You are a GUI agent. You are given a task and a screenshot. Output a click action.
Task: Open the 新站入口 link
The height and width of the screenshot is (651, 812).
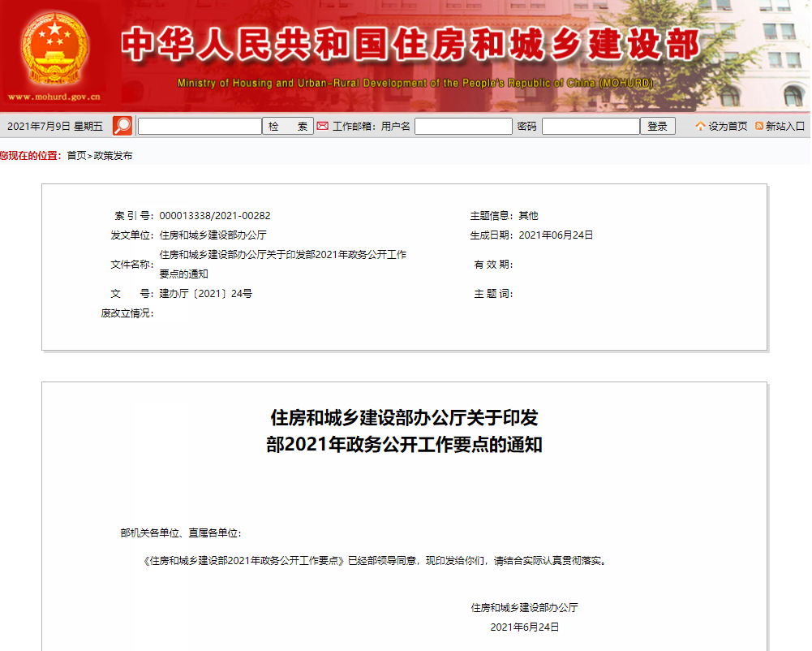(x=785, y=126)
